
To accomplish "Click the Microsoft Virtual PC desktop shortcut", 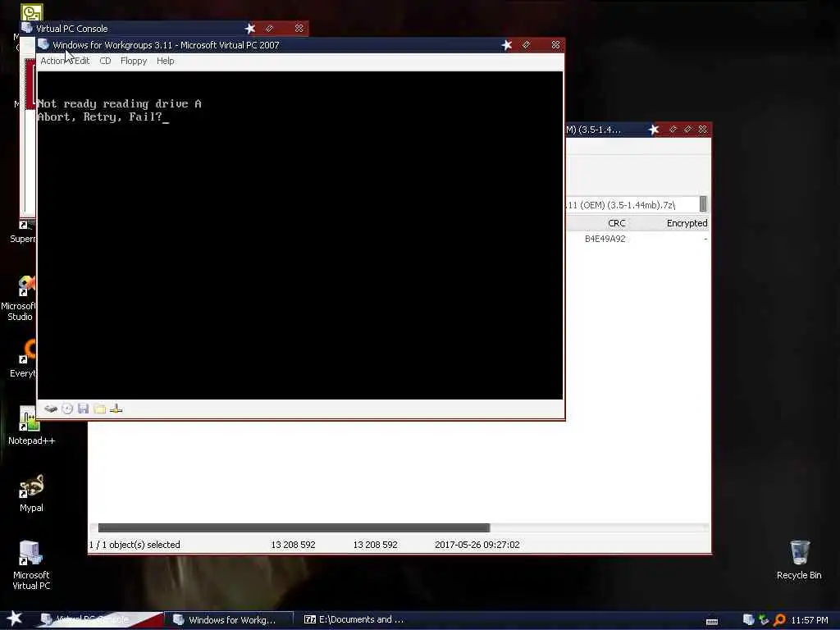I will pyautogui.click(x=31, y=565).
